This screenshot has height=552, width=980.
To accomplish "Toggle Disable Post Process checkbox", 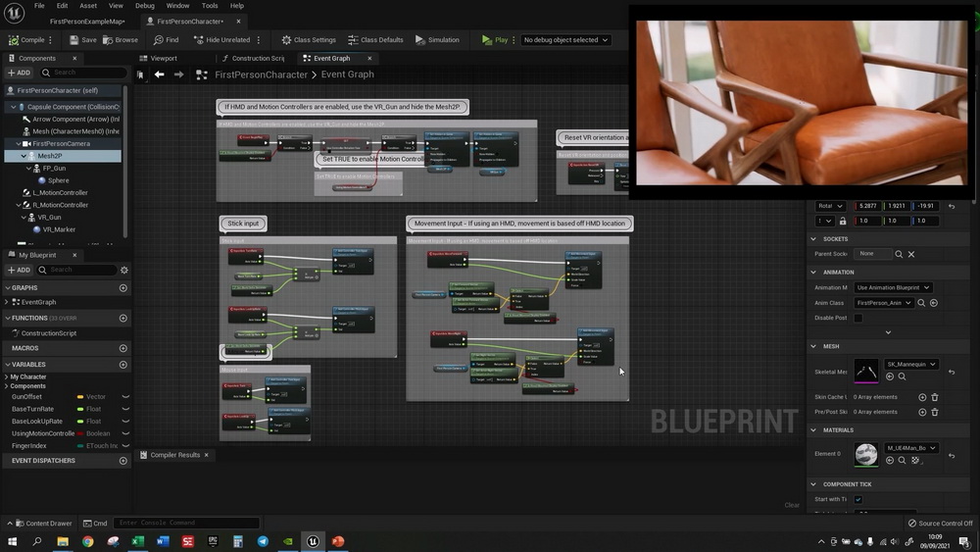I will 858,319.
